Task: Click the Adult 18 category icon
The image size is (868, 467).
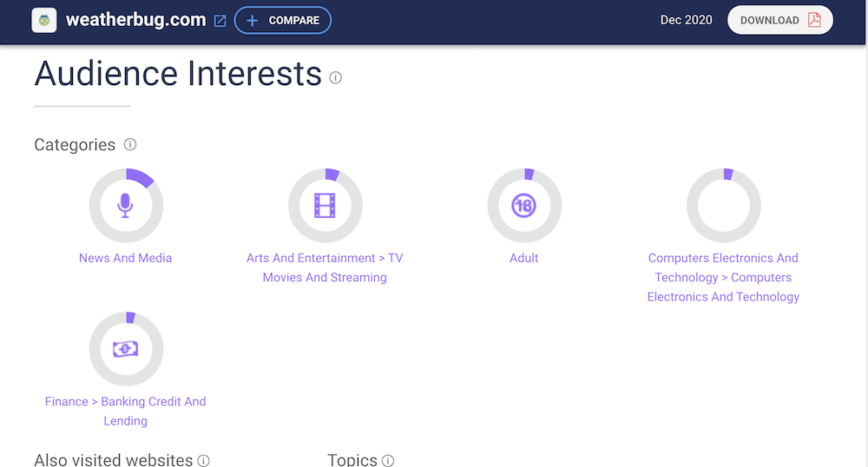Action: [x=524, y=206]
